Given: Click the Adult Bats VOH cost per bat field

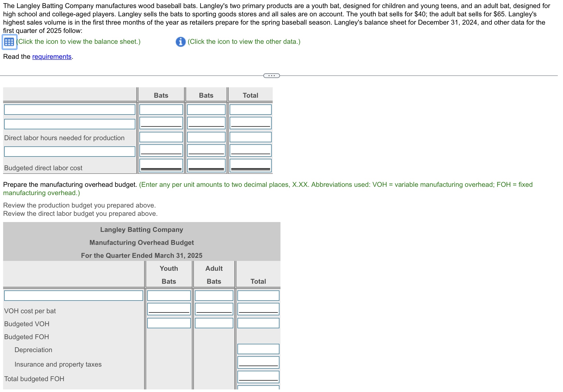Looking at the screenshot, I should (x=213, y=308).
